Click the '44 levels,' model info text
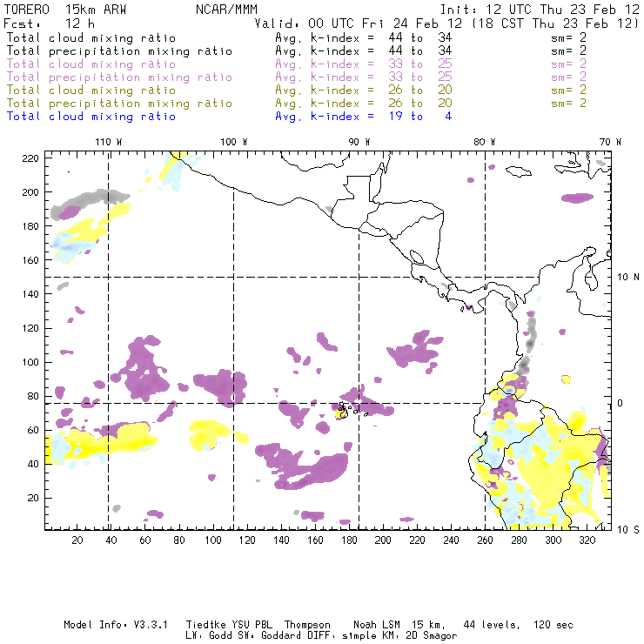The width and height of the screenshot is (644, 644). click(x=492, y=625)
